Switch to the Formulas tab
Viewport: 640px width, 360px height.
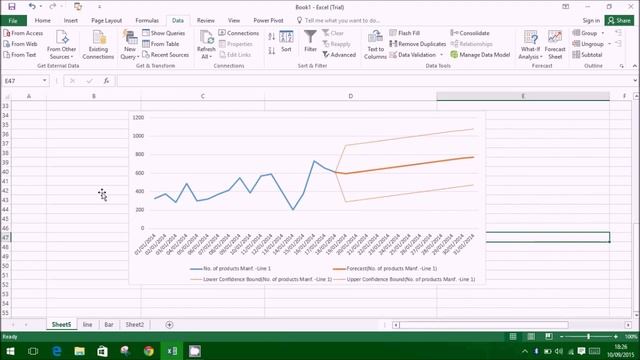coord(147,20)
